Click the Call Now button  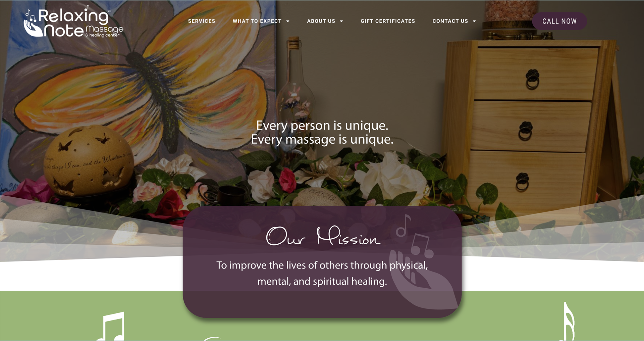(x=559, y=21)
